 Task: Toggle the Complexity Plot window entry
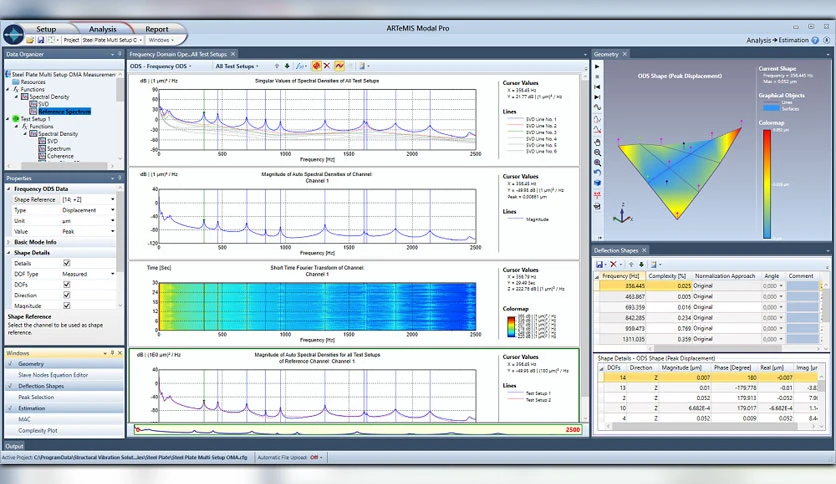click(x=64, y=431)
